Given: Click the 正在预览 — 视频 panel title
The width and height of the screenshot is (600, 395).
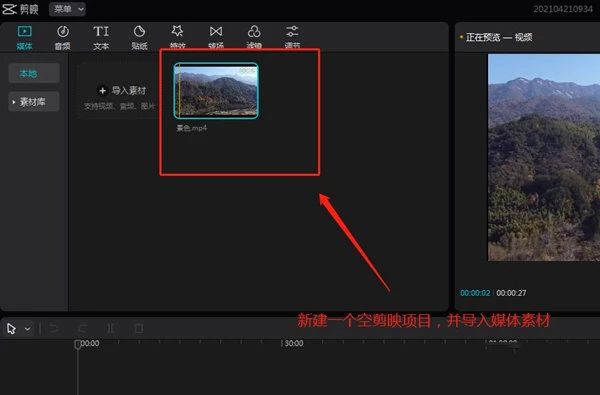Looking at the screenshot, I should pyautogui.click(x=499, y=38).
